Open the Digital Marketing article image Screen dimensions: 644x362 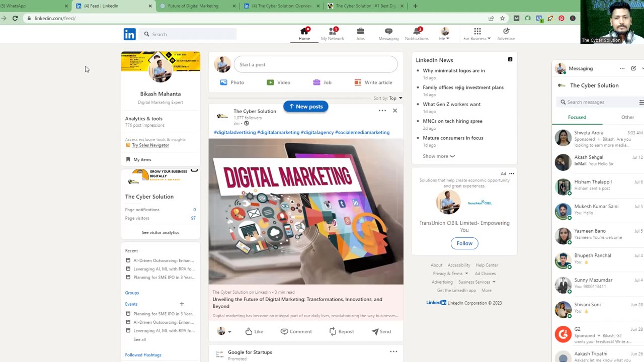[x=306, y=211]
